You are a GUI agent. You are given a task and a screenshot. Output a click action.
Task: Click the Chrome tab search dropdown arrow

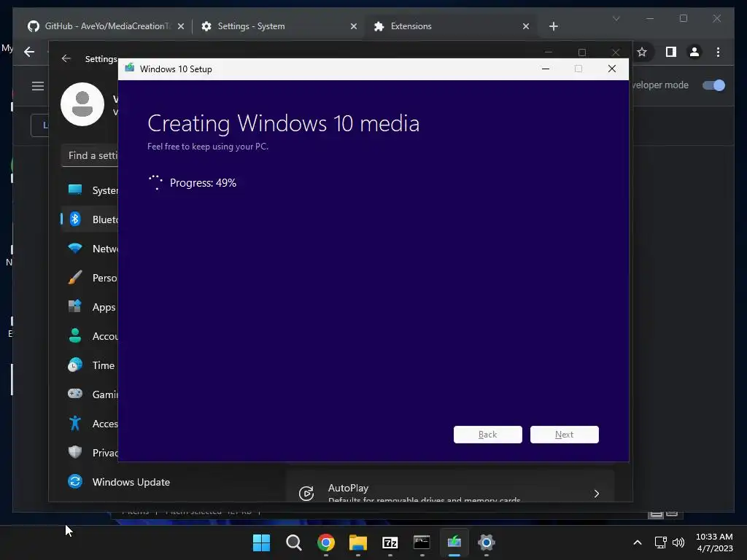click(x=616, y=18)
